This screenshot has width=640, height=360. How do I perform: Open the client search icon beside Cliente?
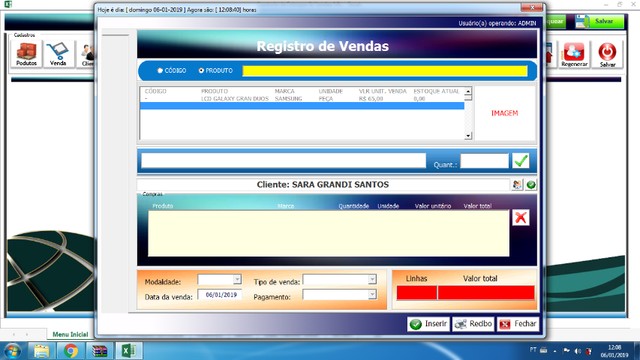(517, 184)
